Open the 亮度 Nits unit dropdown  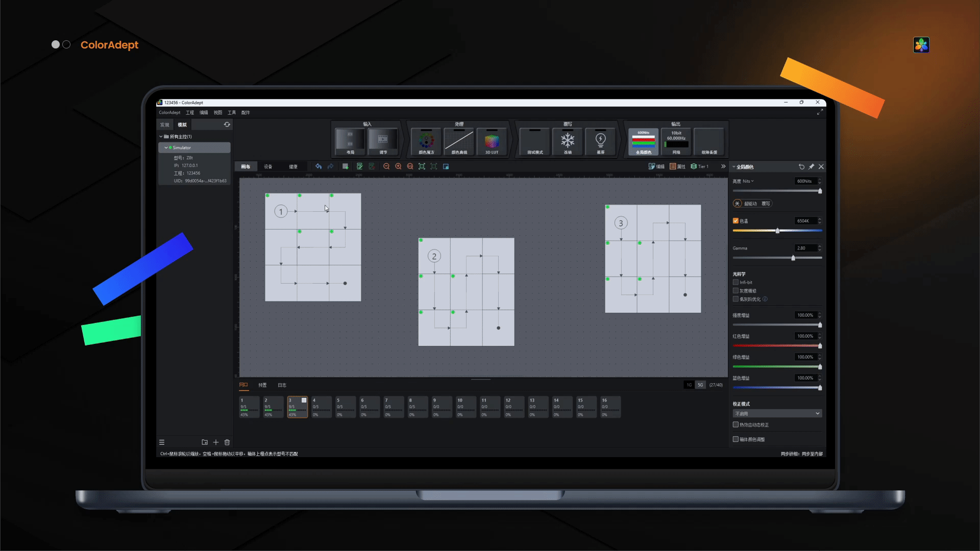[x=748, y=181]
